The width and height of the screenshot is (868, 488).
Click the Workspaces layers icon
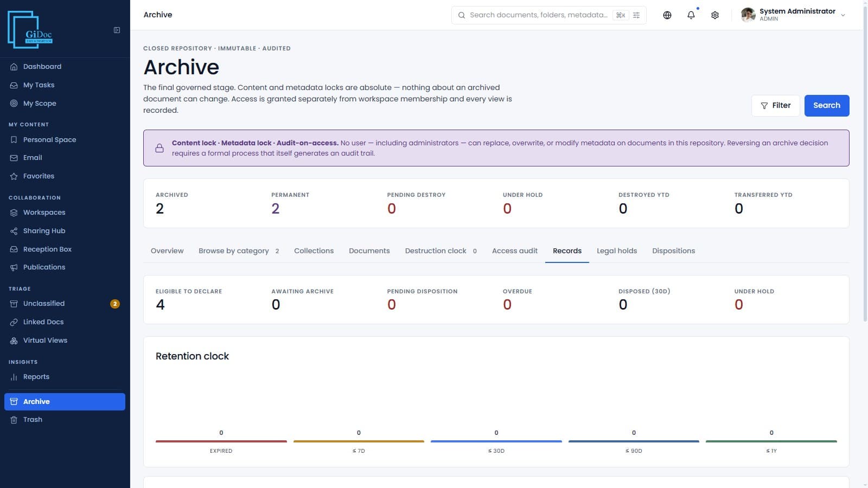point(14,213)
